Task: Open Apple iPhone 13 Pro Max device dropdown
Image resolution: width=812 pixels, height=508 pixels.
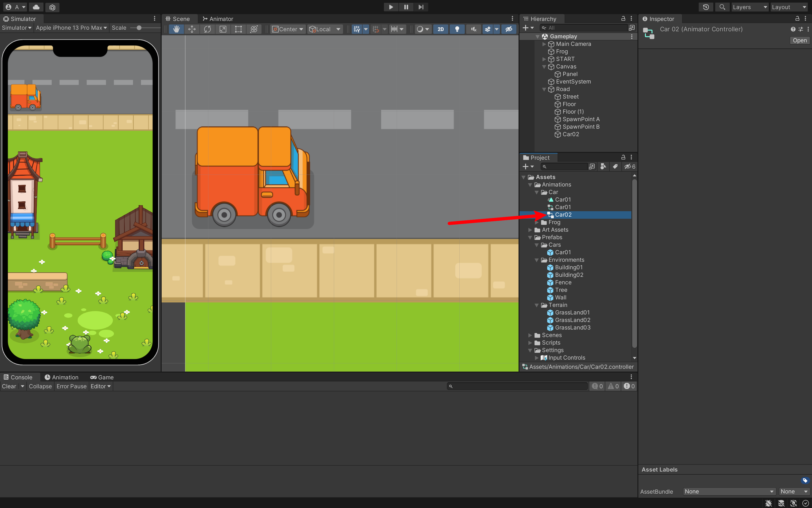Action: pos(71,28)
